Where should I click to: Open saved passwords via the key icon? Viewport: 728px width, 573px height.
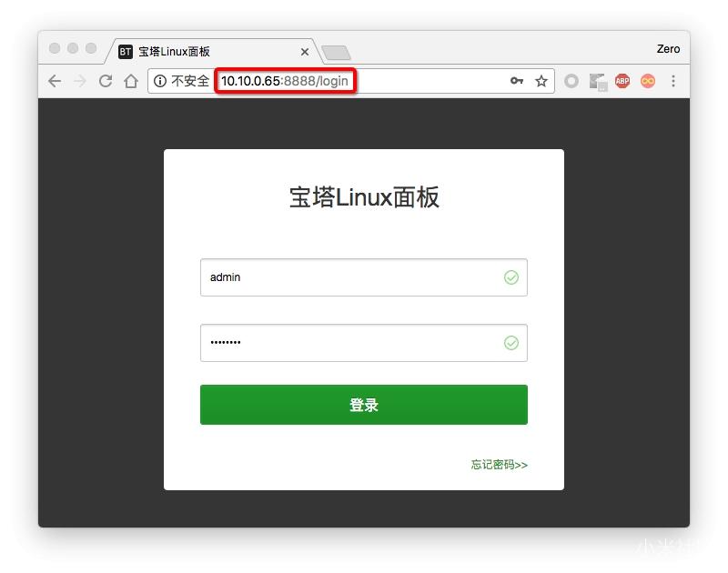click(x=517, y=81)
